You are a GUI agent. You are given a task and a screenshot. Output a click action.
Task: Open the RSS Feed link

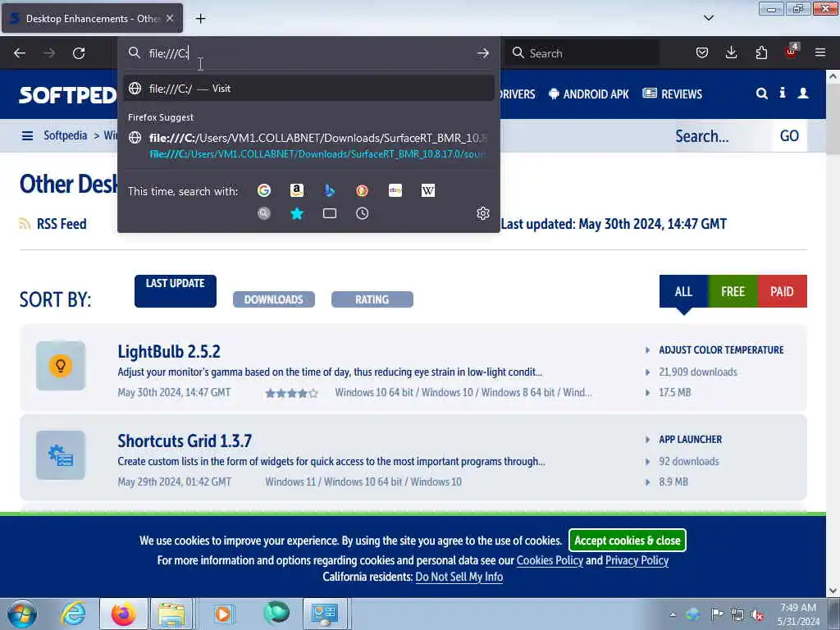[53, 224]
